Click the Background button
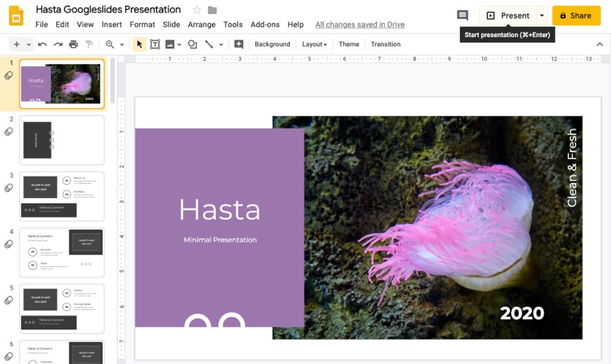 point(272,45)
